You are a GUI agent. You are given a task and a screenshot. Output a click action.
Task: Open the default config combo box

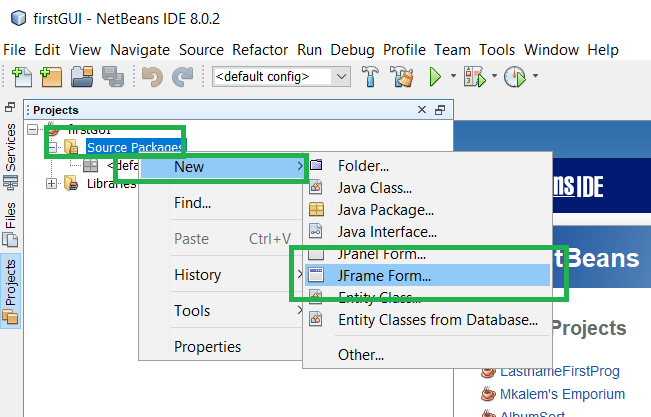pyautogui.click(x=281, y=77)
